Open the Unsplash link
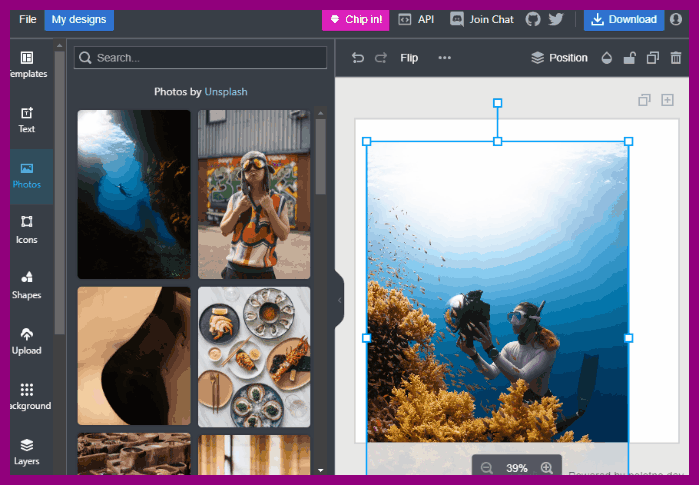Screen dimensions: 699x485 point(226,92)
